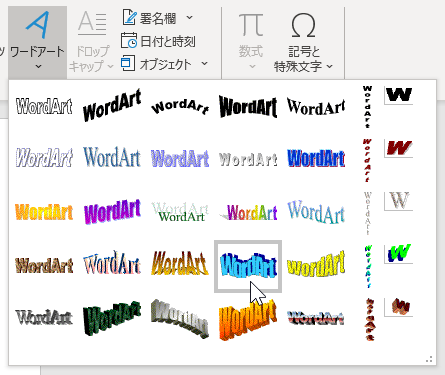Select the orange-yellow gradient WordArt
The image size is (445, 375).
(44, 212)
